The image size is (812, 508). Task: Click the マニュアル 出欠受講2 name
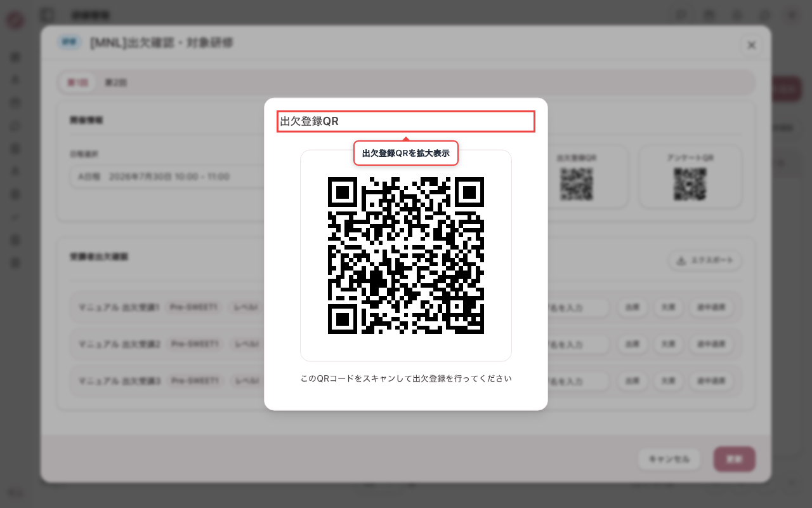point(119,345)
